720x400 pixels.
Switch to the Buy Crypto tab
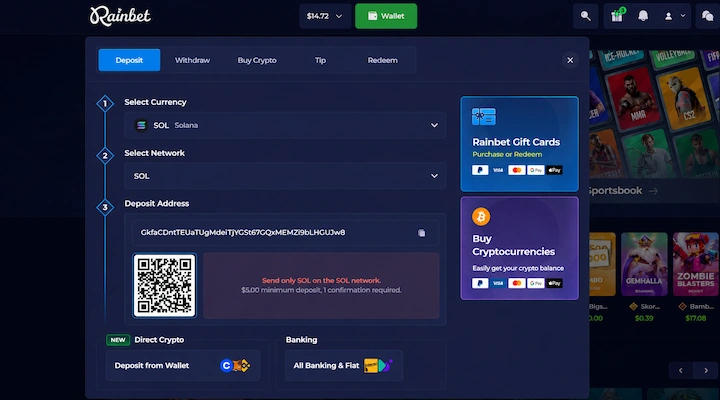click(257, 60)
